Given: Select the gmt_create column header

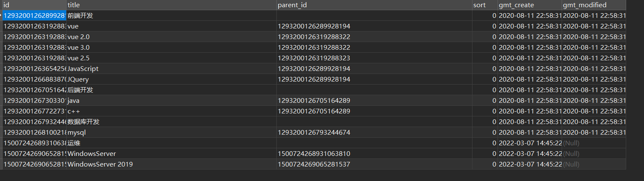Looking at the screenshot, I should point(530,5).
